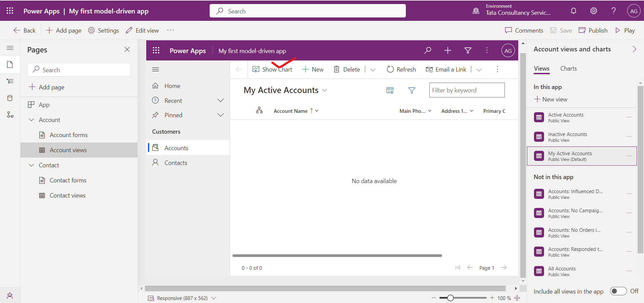
Task: Open the automation/flow icon in left sidebar
Action: [10, 115]
